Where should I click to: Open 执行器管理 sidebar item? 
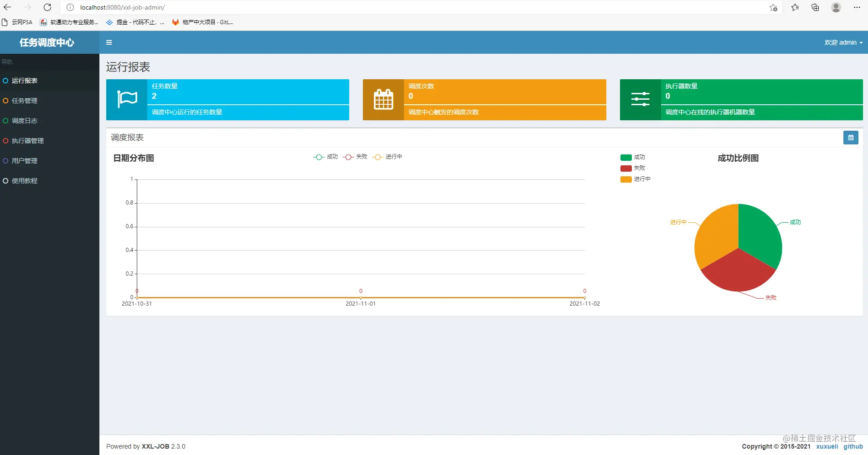[28, 141]
